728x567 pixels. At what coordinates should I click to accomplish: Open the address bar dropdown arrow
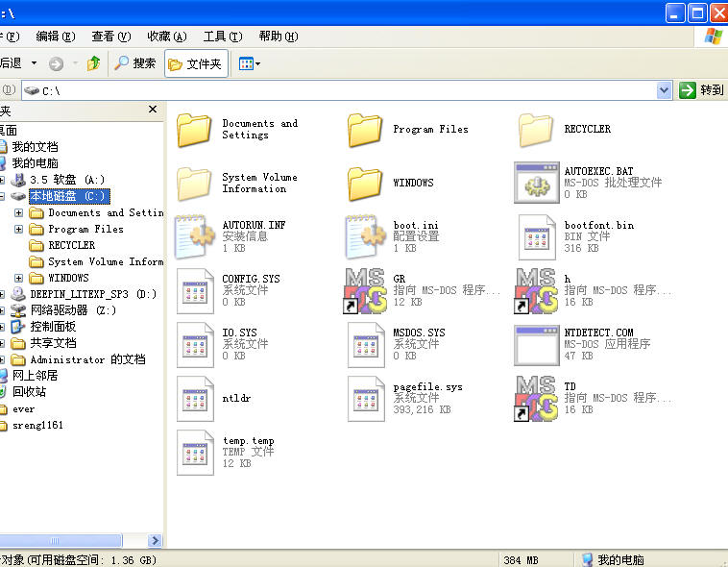pos(664,90)
